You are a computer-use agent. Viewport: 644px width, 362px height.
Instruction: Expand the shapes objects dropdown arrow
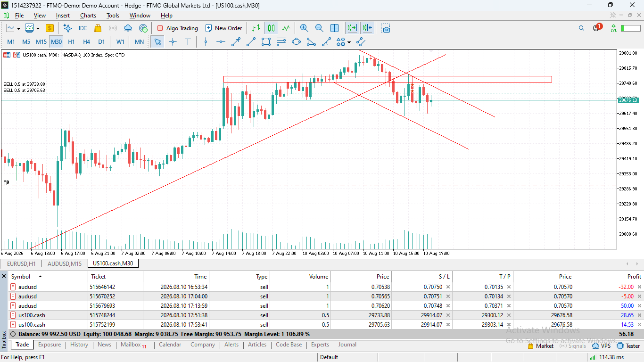pos(349,42)
